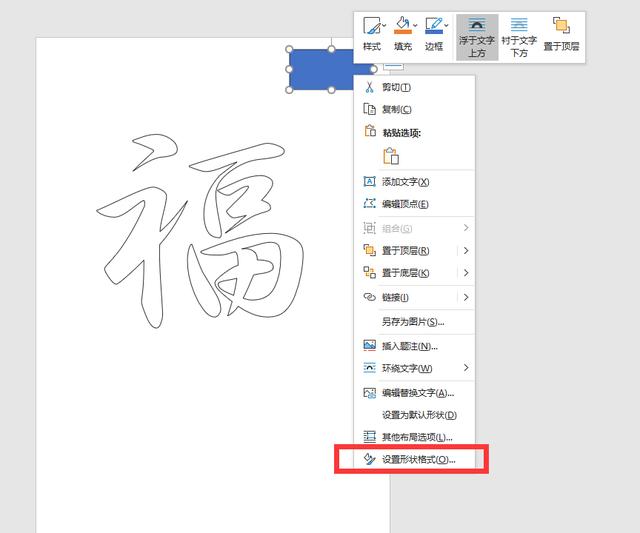Expand the 置于底层(K) submenu arrow
This screenshot has height=533, width=640.
(x=466, y=272)
